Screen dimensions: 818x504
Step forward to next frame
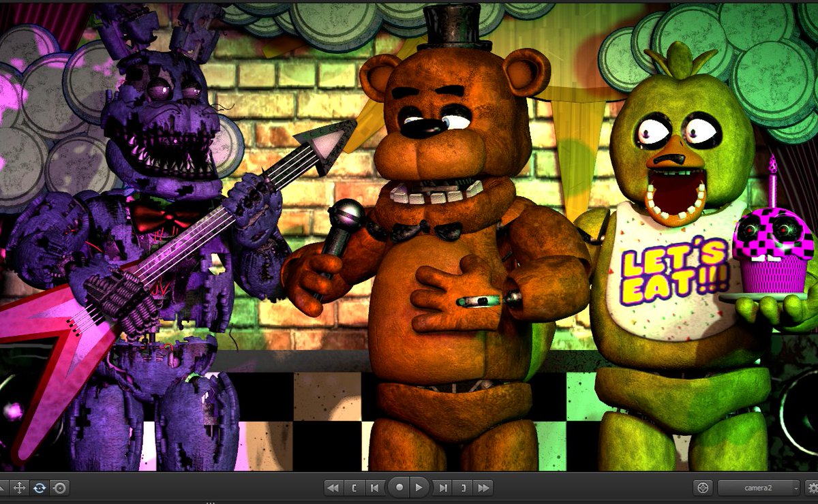tap(443, 488)
